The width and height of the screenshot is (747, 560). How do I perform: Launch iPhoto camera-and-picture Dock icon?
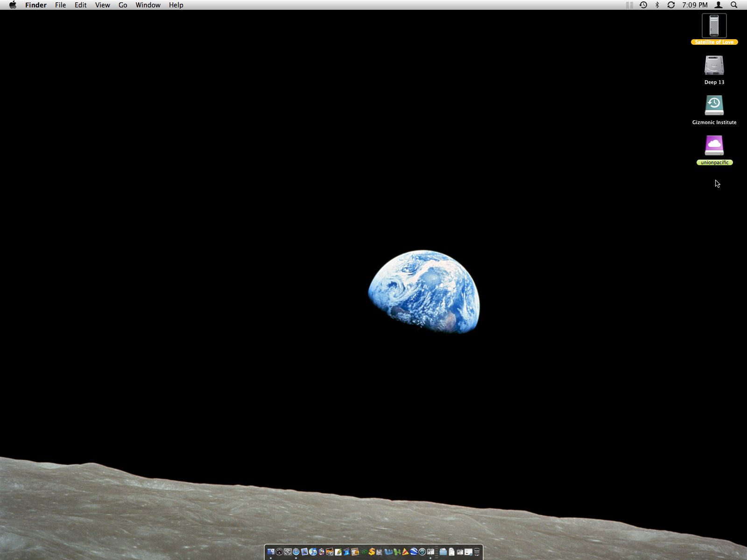(330, 552)
